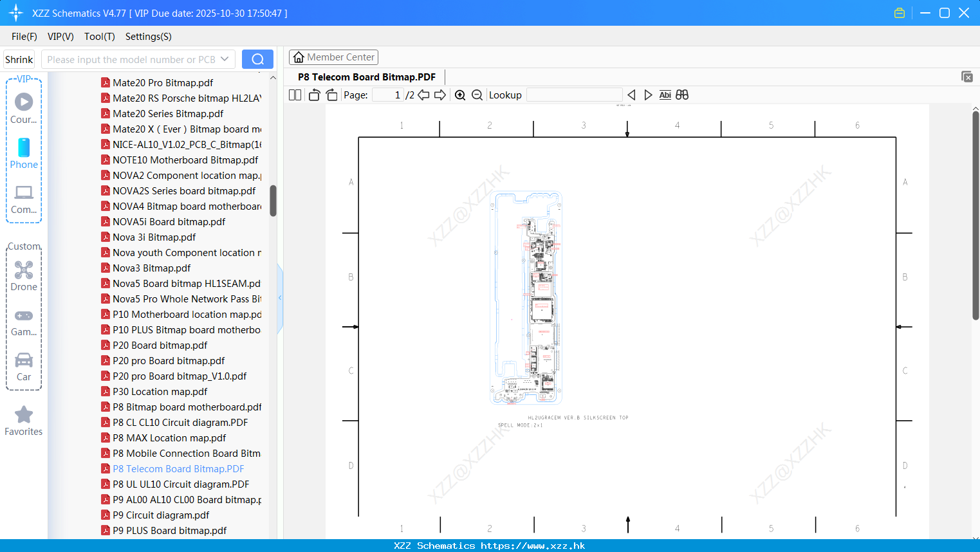
Task: Click the file list scrollbar thumb
Action: point(273,201)
